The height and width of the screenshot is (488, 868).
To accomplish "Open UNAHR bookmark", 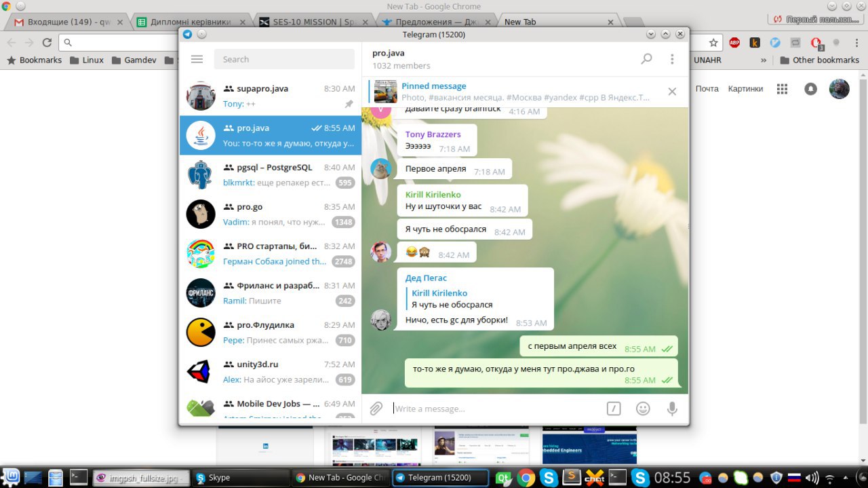I will 707,60.
